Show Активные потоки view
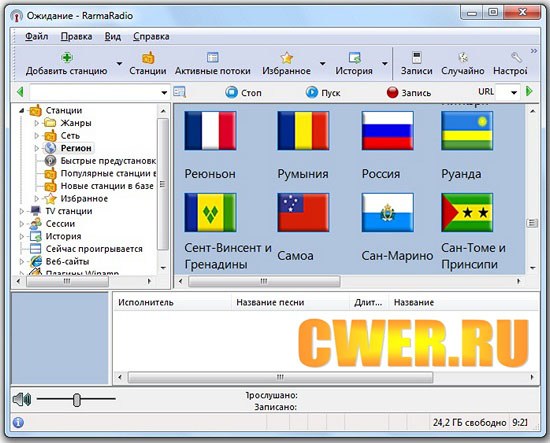The image size is (550, 443). click(x=213, y=63)
